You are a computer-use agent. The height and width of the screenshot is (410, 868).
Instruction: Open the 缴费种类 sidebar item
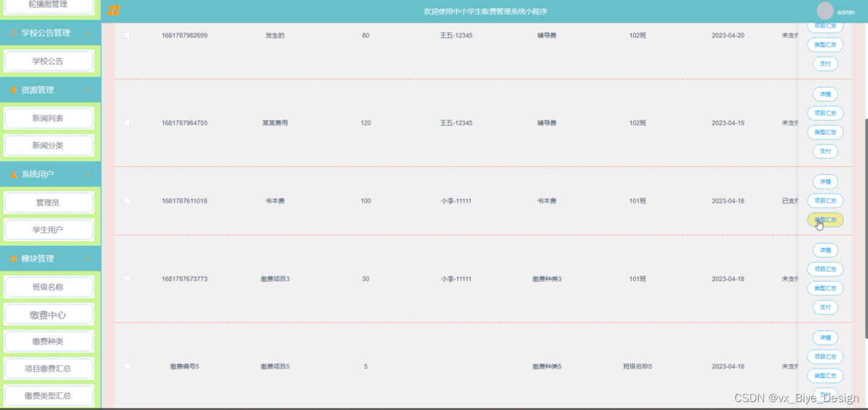49,342
